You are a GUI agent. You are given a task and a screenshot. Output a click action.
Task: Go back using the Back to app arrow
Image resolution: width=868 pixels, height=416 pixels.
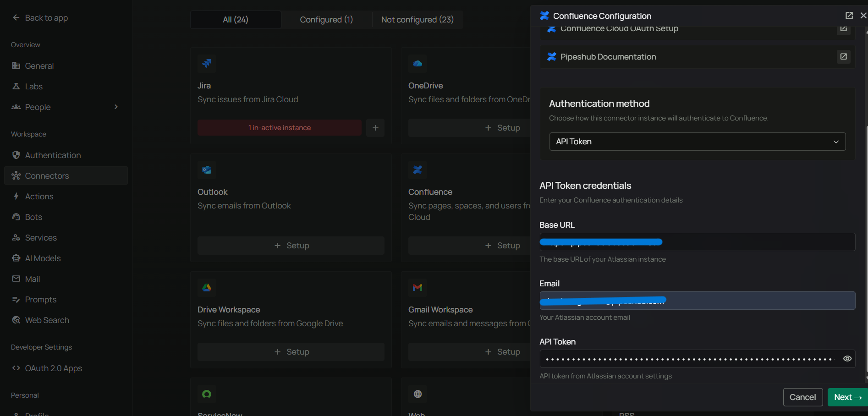[16, 18]
